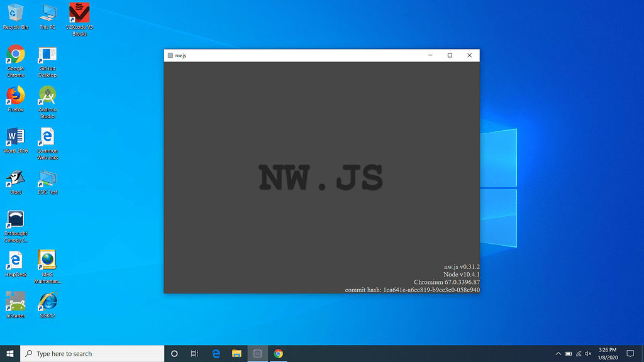This screenshot has height=362, width=644.
Task: Mute the system volume speaker icon
Action: pyautogui.click(x=589, y=353)
